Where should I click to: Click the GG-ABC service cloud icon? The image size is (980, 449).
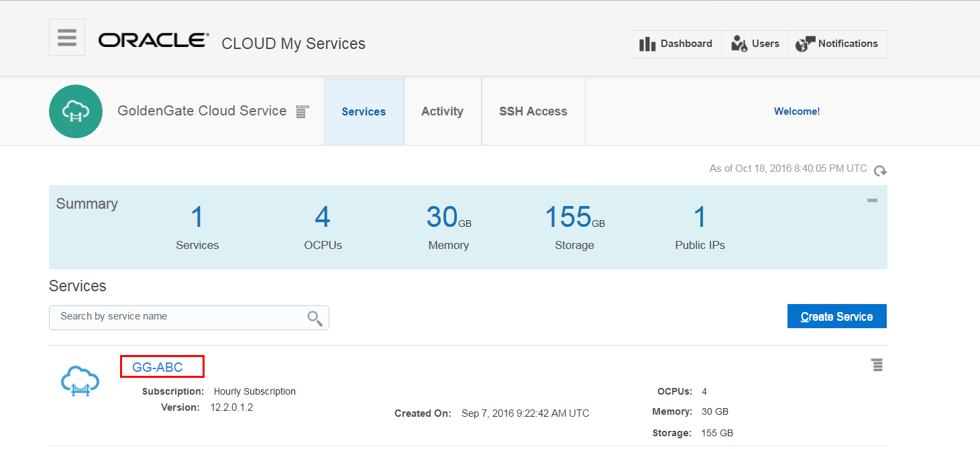[x=80, y=381]
